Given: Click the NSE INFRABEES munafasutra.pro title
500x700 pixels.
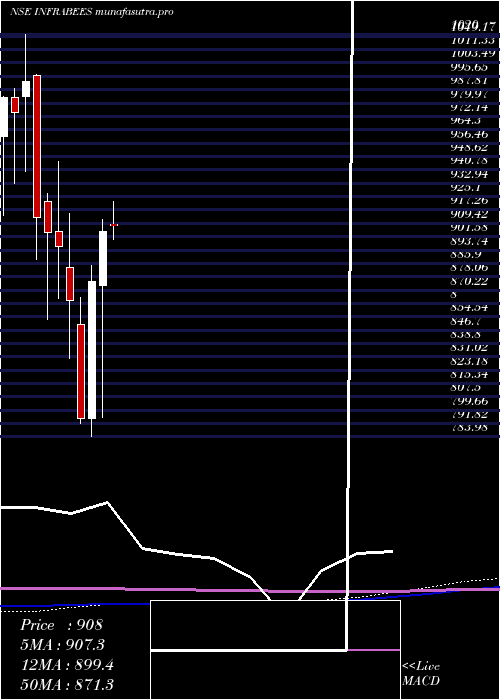Looking at the screenshot, I should [92, 12].
